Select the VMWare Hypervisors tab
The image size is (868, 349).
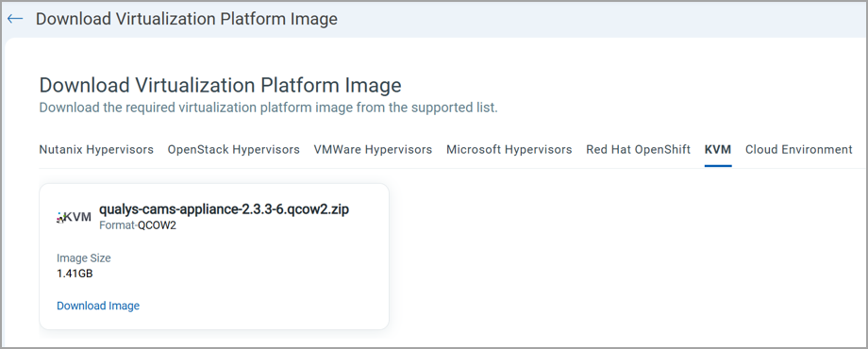click(x=373, y=149)
